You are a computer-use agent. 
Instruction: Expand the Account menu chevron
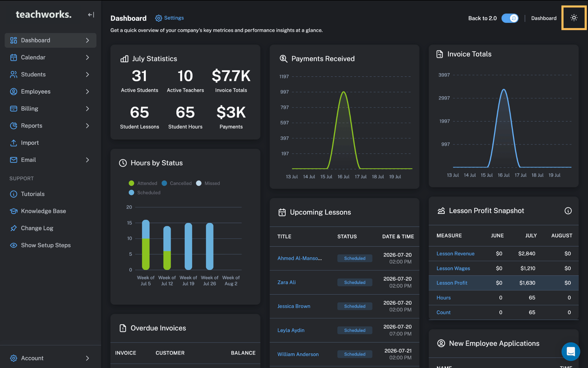coord(88,358)
